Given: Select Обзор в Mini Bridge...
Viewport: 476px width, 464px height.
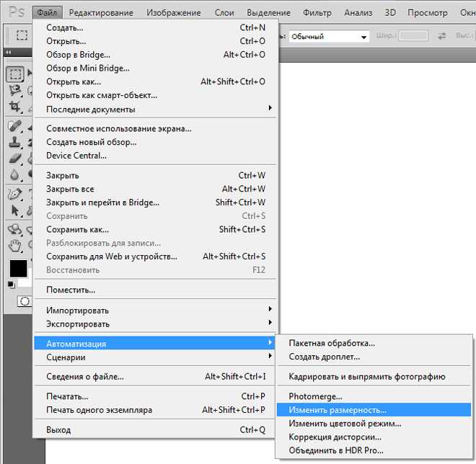Looking at the screenshot, I should coord(155,68).
